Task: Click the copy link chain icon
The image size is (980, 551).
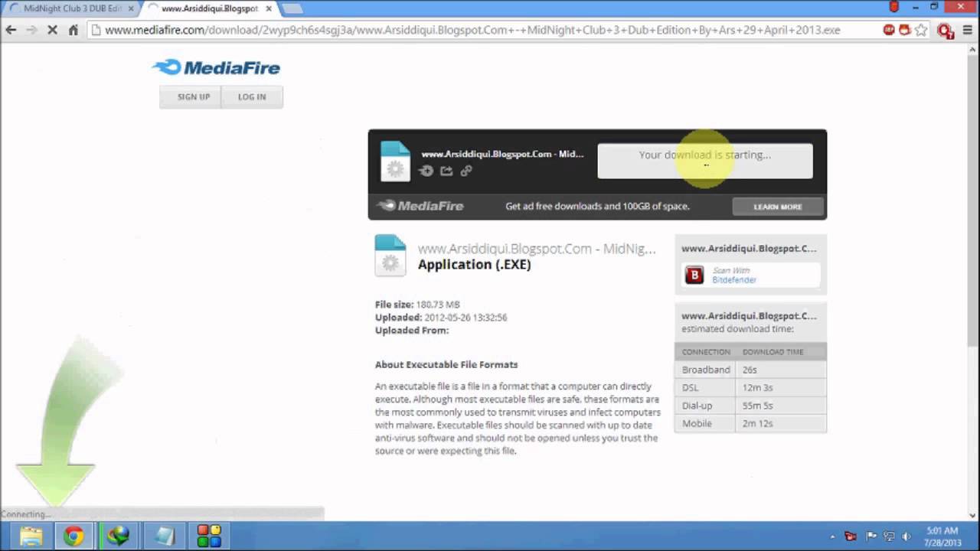Action: pos(466,171)
